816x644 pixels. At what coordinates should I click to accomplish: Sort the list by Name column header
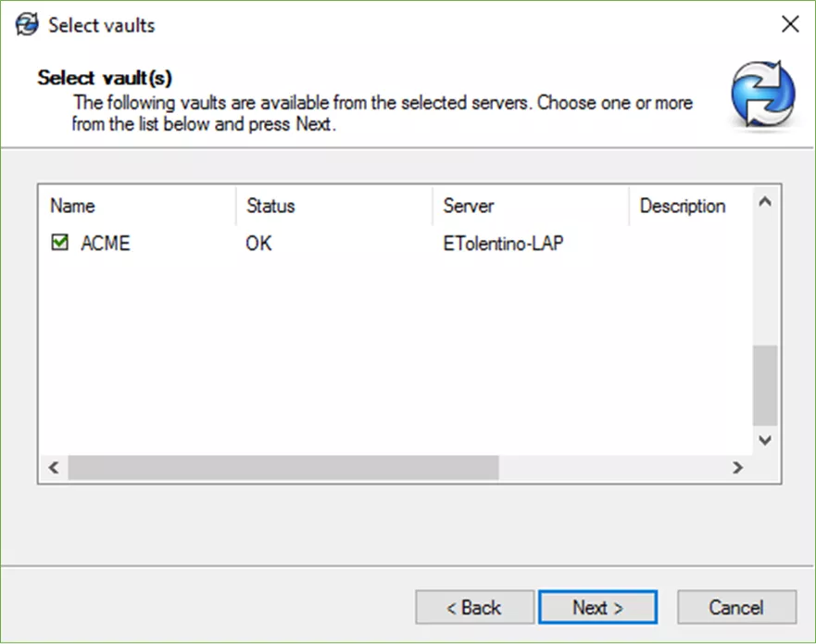[139, 206]
